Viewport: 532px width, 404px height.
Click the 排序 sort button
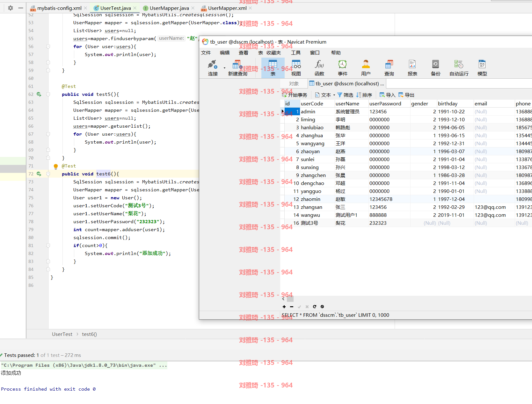pyautogui.click(x=364, y=95)
